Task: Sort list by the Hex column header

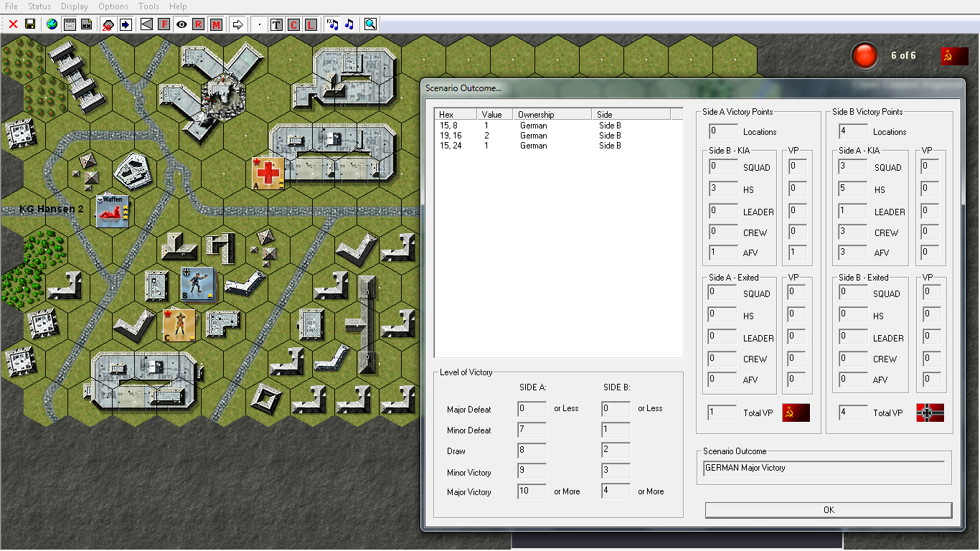Action: [x=456, y=114]
